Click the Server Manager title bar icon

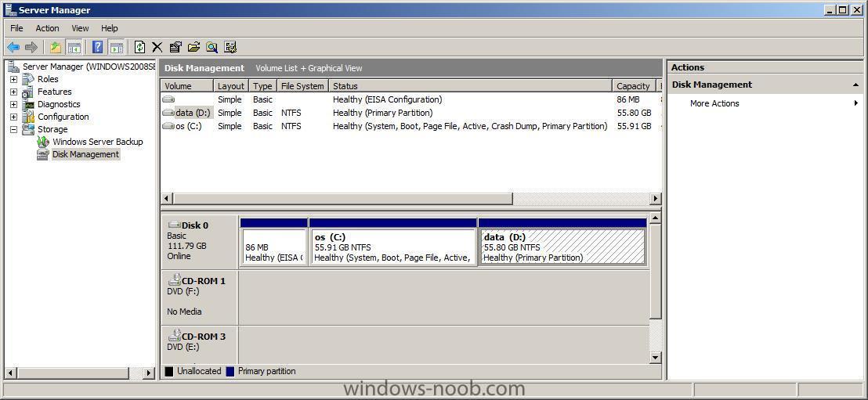10,10
